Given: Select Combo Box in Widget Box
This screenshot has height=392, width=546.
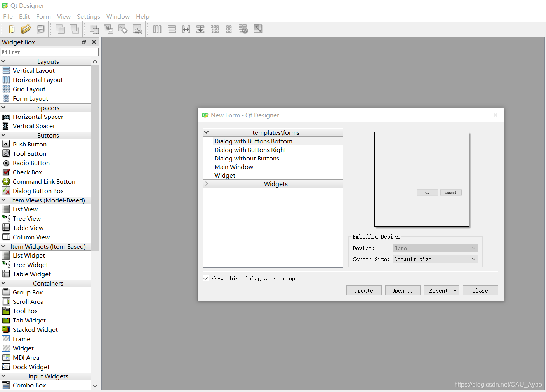Looking at the screenshot, I should click(x=29, y=385).
